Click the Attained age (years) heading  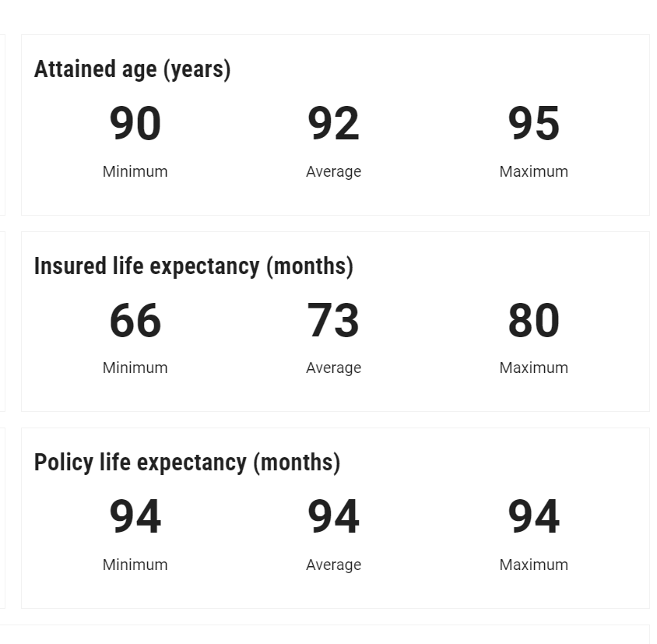point(132,69)
